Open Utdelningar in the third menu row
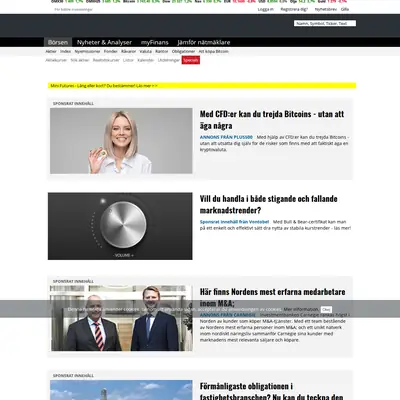Image resolution: width=400 pixels, height=400 pixels. point(169,60)
